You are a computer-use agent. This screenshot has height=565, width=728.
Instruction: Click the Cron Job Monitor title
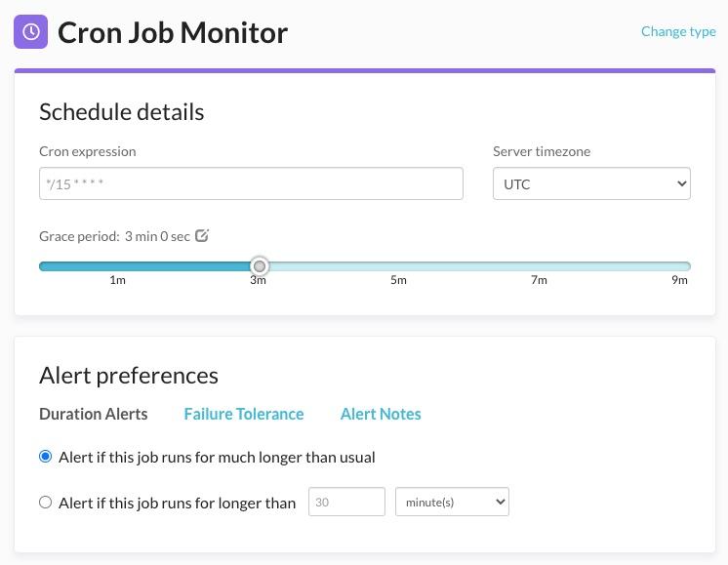point(173,32)
